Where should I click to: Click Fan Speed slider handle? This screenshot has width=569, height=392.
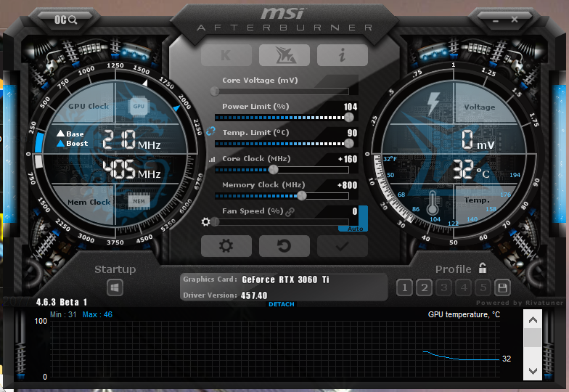[x=215, y=222]
